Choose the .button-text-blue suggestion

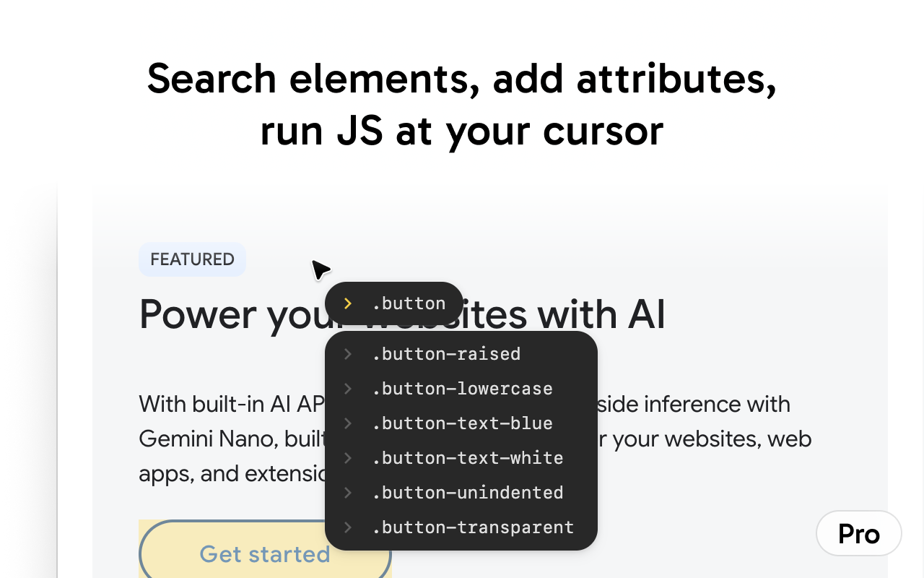tap(461, 423)
